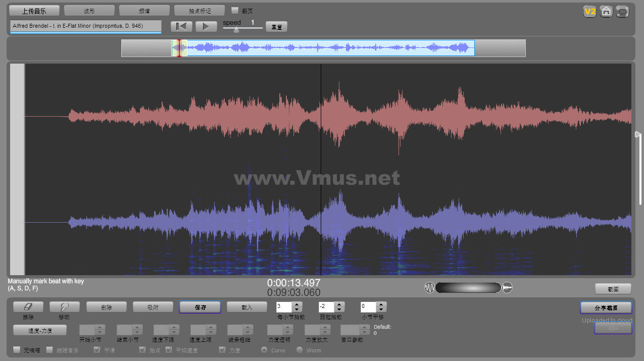Click the 分享截图 share button
Viewport: 644px width, 361px height.
coord(606,307)
